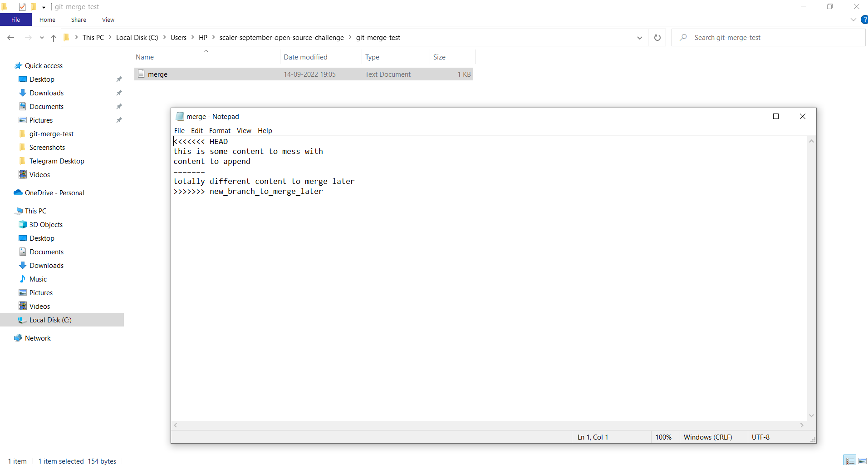This screenshot has width=868, height=465.
Task: Open the address bar history dropdown
Action: coord(640,38)
